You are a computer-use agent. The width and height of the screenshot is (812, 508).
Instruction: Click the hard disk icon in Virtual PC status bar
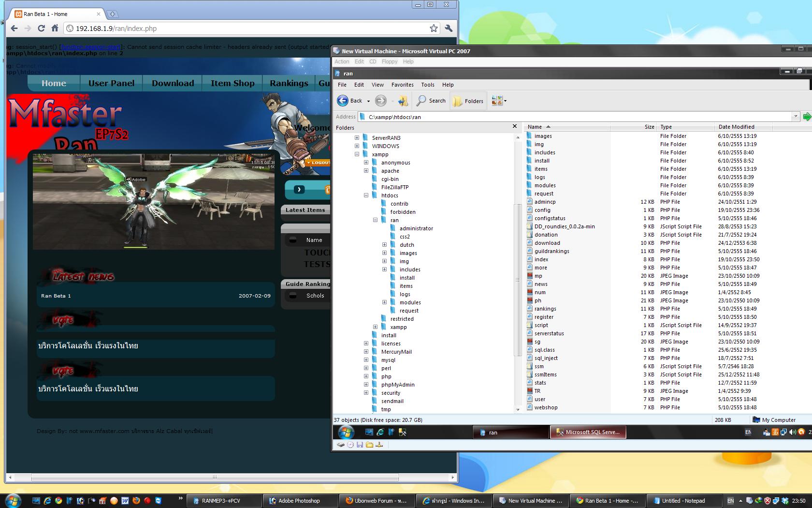click(x=341, y=445)
